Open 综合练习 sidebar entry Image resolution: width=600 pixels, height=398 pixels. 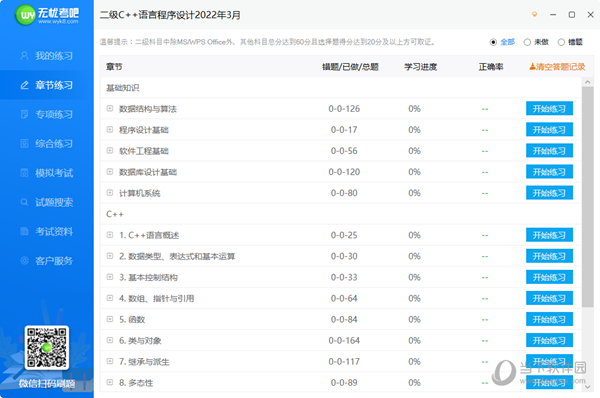tap(47, 144)
